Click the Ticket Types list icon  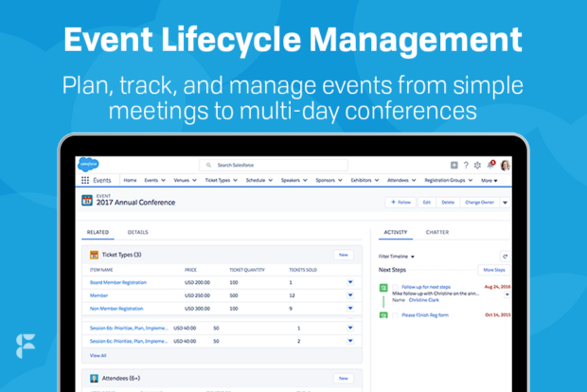[94, 255]
